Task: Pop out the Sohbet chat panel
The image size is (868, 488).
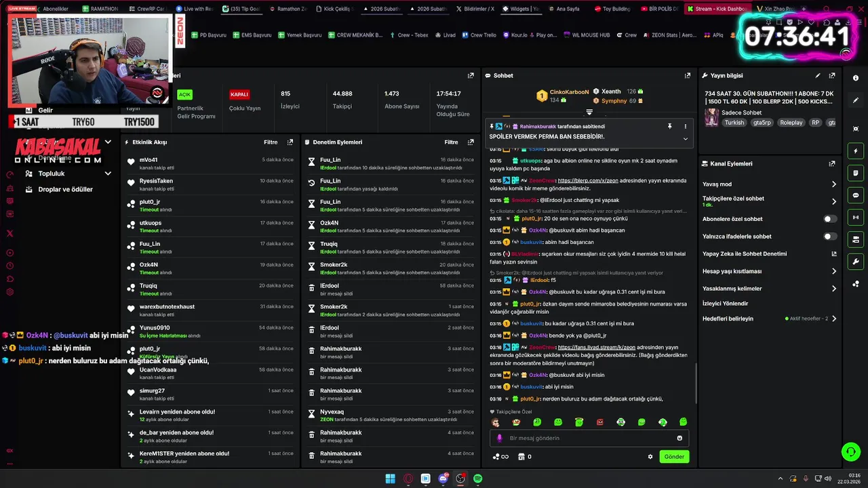Action: (x=687, y=76)
